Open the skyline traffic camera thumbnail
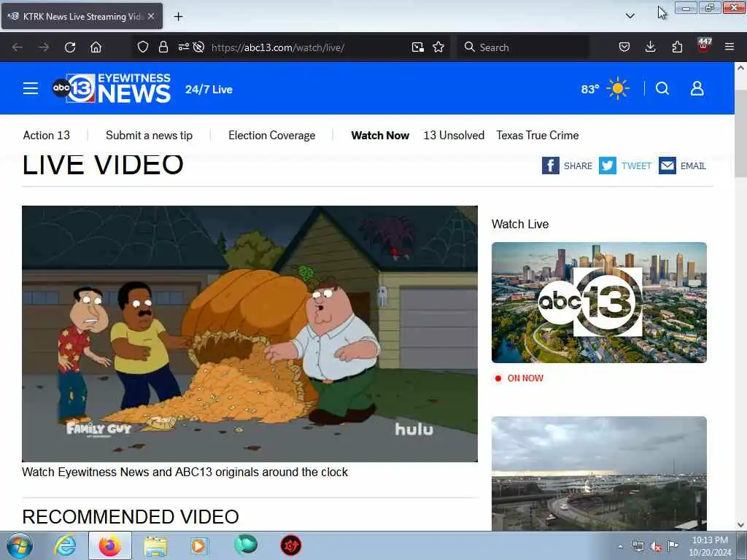Viewport: 747px width, 560px height. [x=599, y=473]
